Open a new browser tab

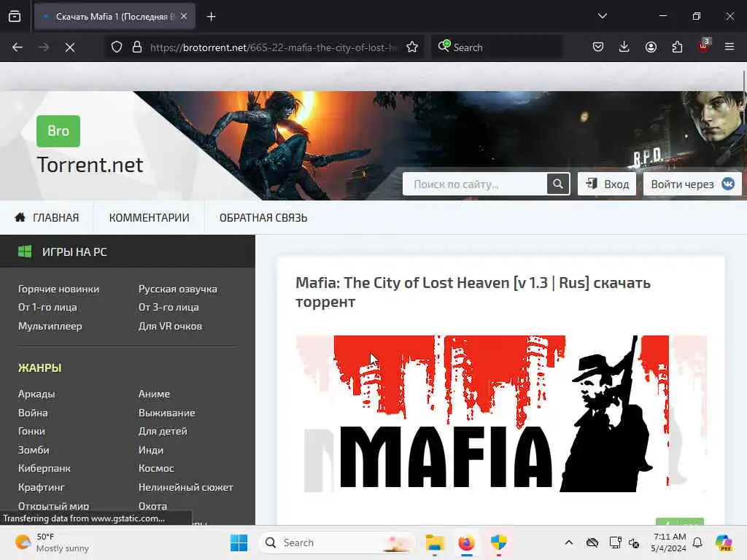(x=211, y=17)
